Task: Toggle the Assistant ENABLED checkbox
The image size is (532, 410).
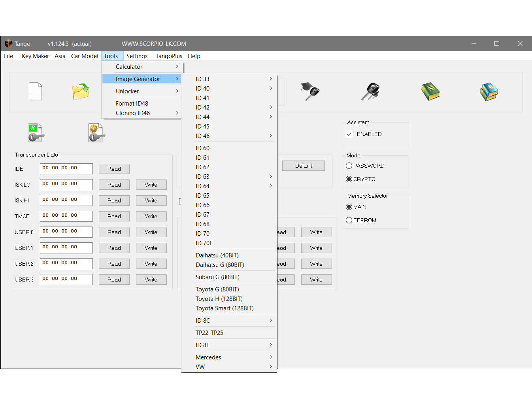Action: coord(349,134)
